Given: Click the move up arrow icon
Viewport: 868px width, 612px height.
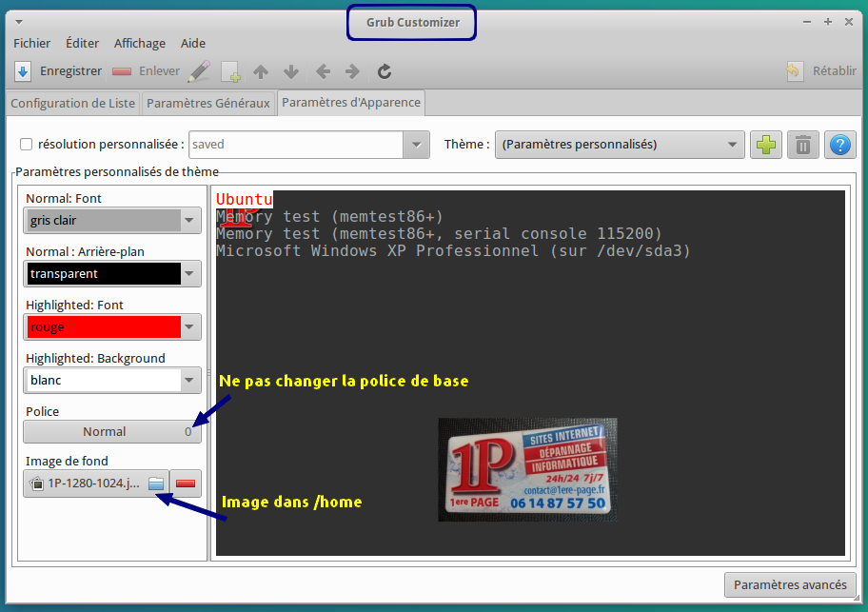Looking at the screenshot, I should 261,71.
